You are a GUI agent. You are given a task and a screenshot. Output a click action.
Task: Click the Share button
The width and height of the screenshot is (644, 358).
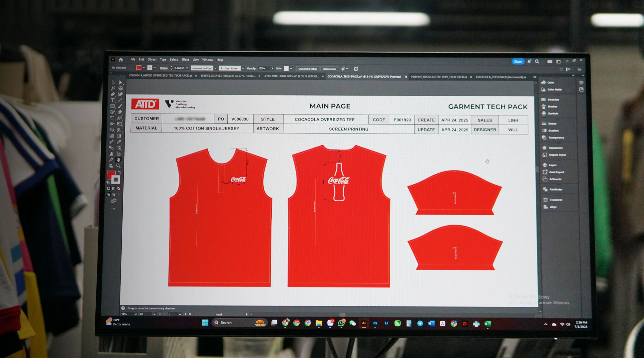(518, 62)
